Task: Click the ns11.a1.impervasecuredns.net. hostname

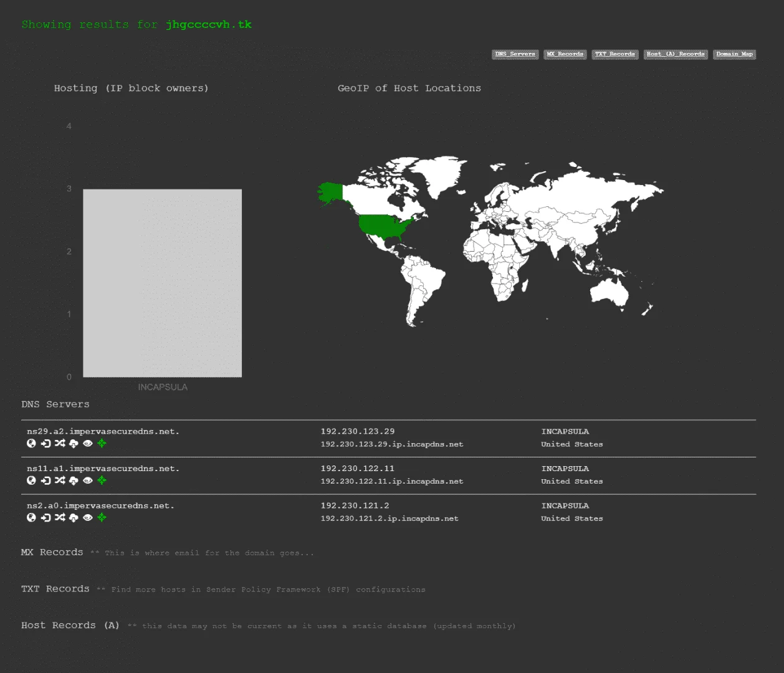Action: (103, 469)
